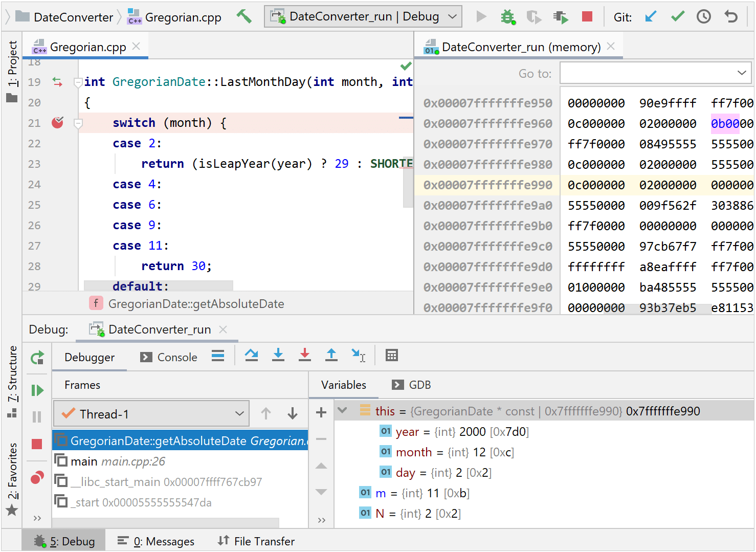The height and width of the screenshot is (552, 756).
Task: Open the Evaluate Expression calculator icon
Action: coord(391,355)
